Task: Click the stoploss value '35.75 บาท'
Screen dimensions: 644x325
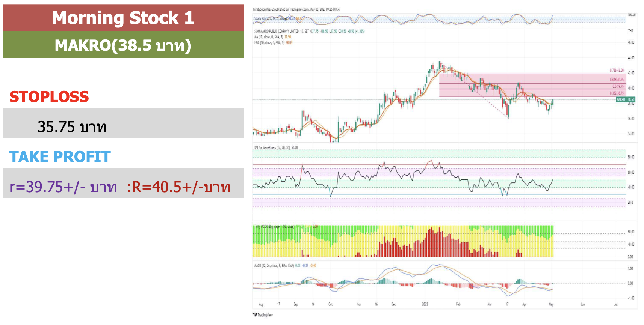Action: [x=72, y=127]
